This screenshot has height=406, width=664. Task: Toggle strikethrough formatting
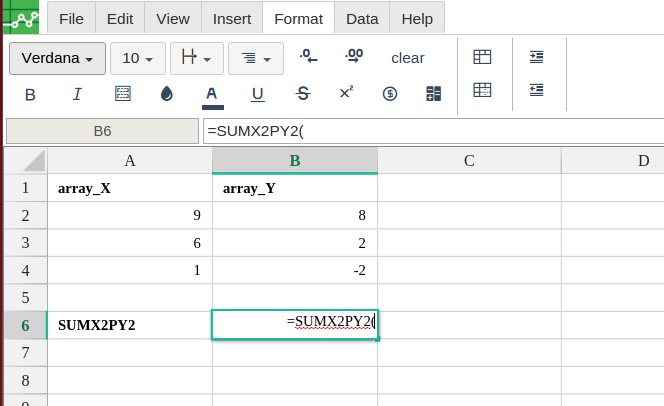(x=303, y=94)
